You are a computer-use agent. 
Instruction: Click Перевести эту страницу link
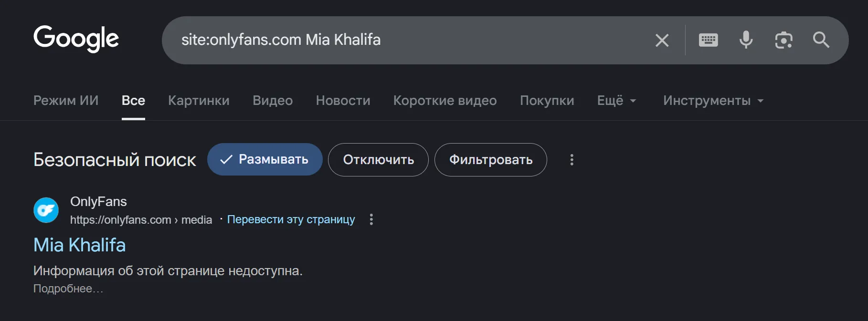pyautogui.click(x=291, y=219)
